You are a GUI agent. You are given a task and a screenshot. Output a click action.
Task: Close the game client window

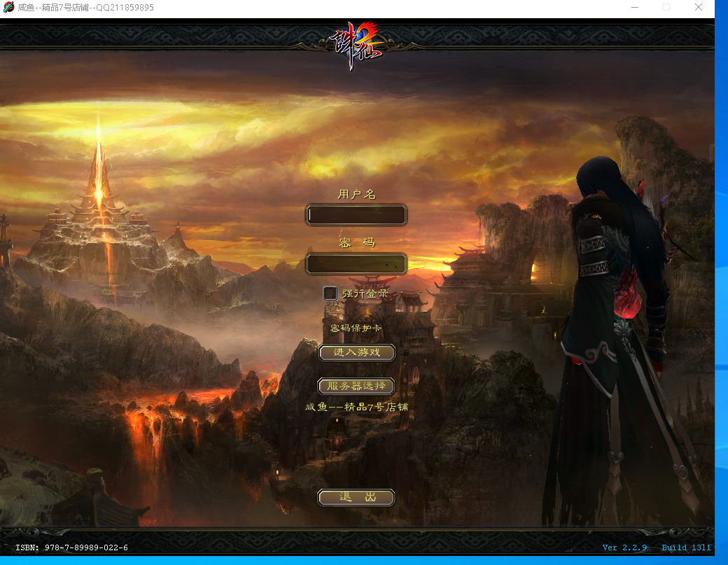[699, 8]
